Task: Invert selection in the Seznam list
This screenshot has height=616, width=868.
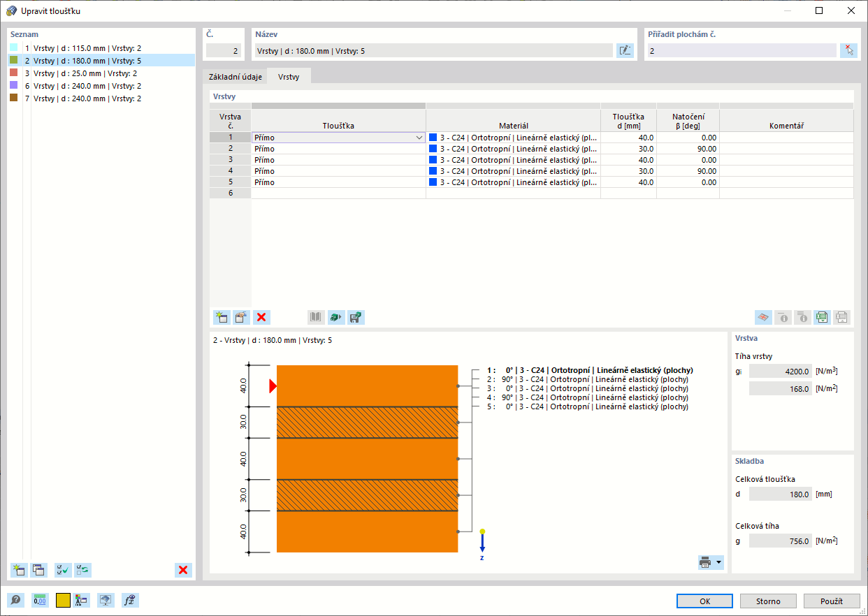Action: pos(82,570)
